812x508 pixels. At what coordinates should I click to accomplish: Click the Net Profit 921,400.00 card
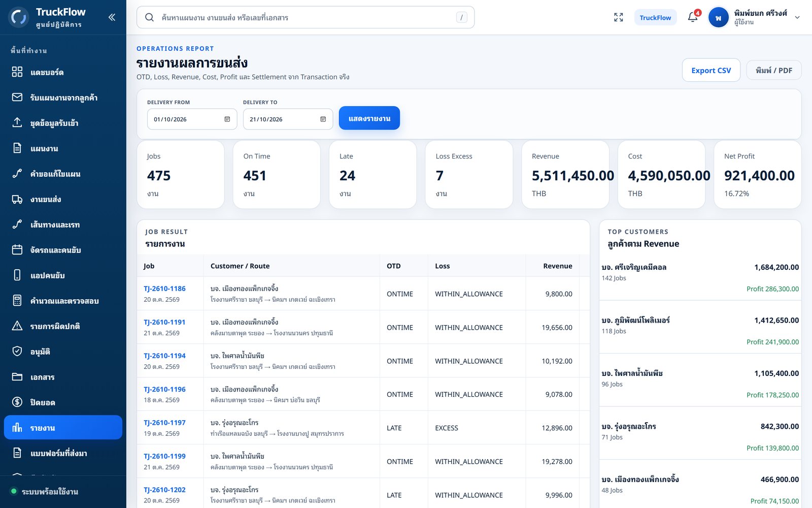[757, 174]
